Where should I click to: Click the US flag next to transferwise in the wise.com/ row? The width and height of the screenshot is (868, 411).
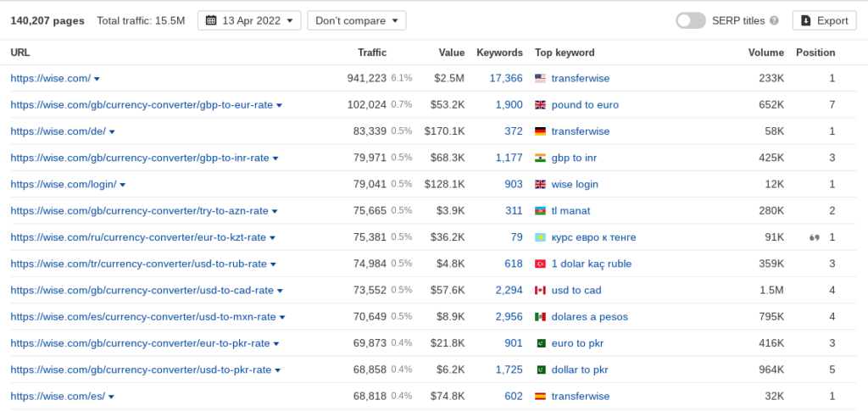click(x=540, y=79)
